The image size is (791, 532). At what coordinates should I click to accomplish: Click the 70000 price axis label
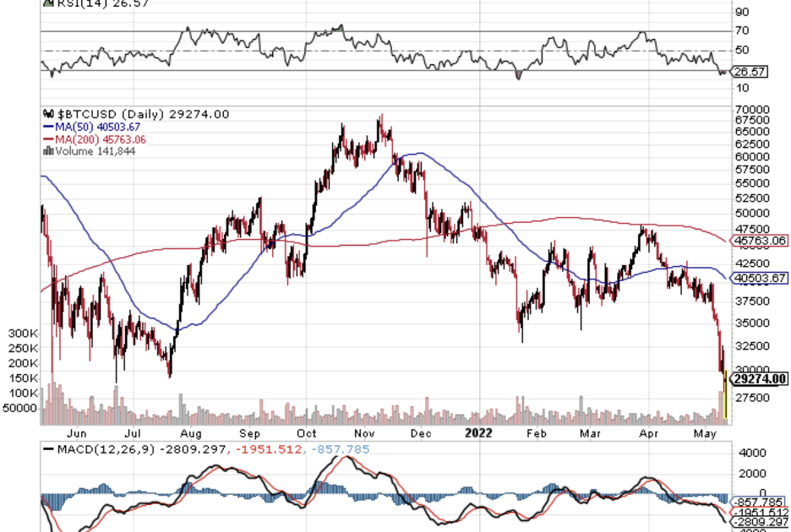point(751,110)
